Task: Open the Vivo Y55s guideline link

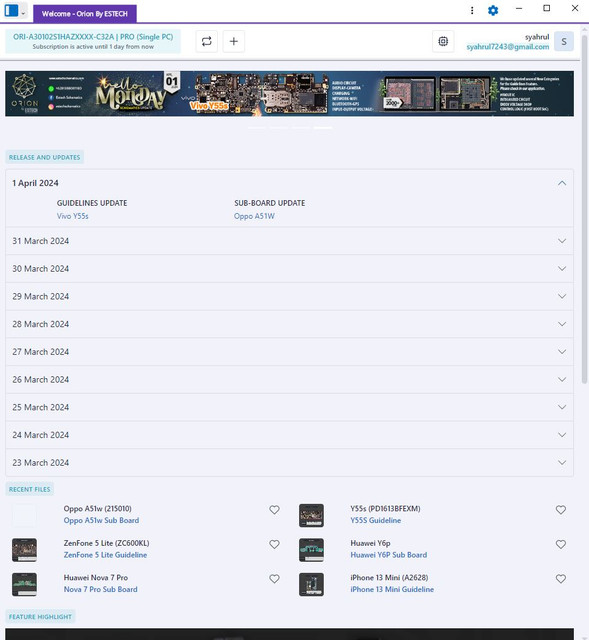Action: (x=73, y=216)
